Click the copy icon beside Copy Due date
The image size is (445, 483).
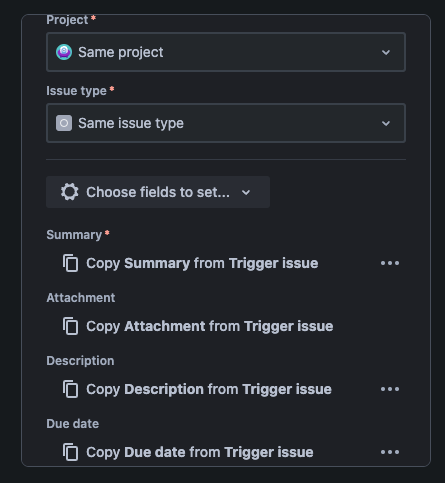[x=71, y=452]
